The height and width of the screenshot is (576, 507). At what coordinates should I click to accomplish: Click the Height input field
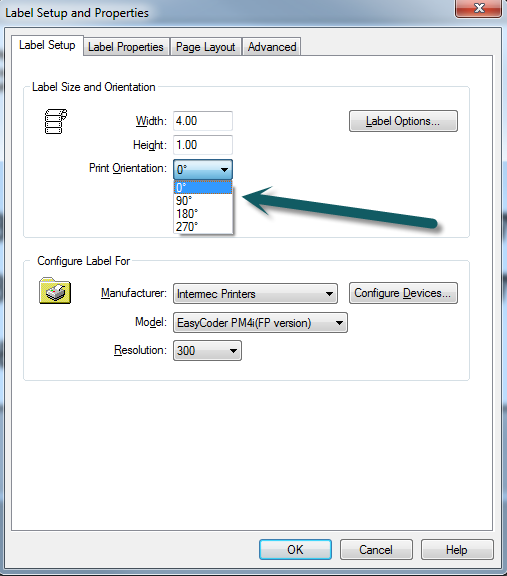203,145
